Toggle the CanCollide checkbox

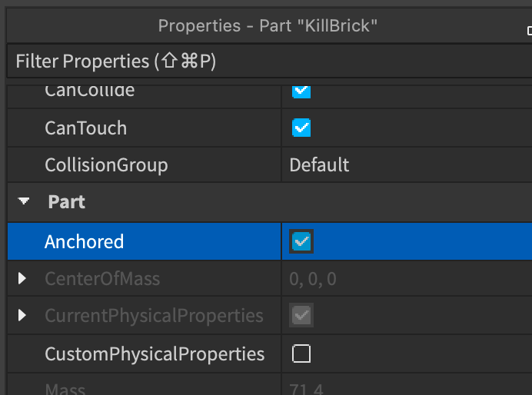(x=301, y=91)
